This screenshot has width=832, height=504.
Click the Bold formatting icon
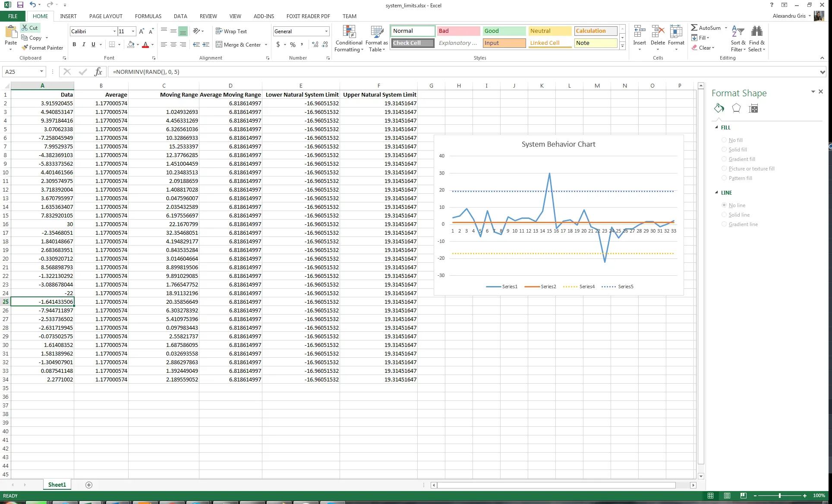click(x=74, y=44)
